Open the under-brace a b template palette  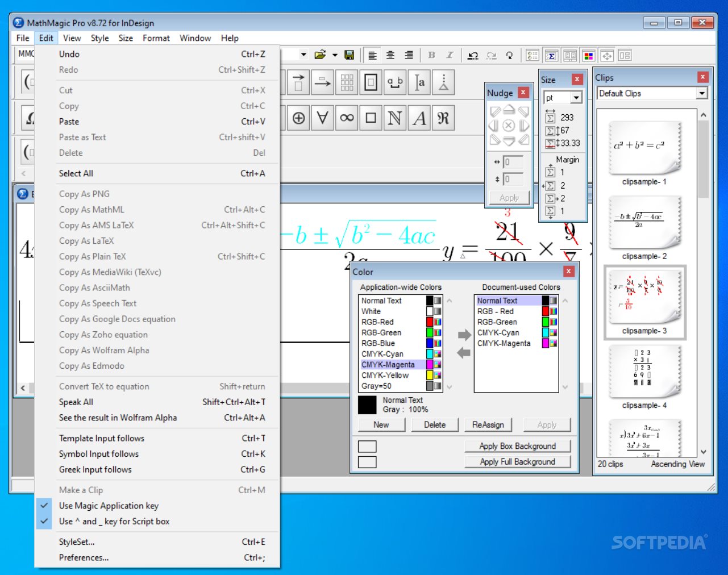[x=395, y=82]
